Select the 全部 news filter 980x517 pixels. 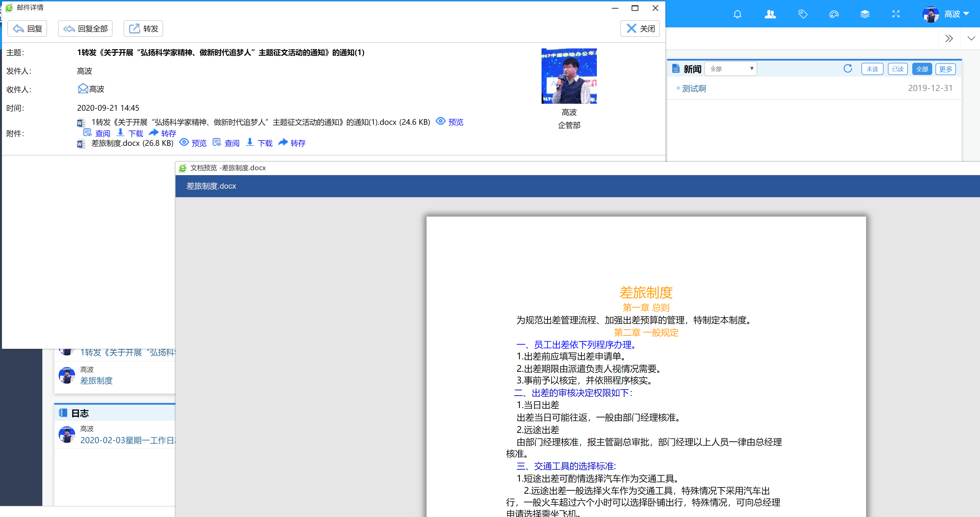pos(922,69)
